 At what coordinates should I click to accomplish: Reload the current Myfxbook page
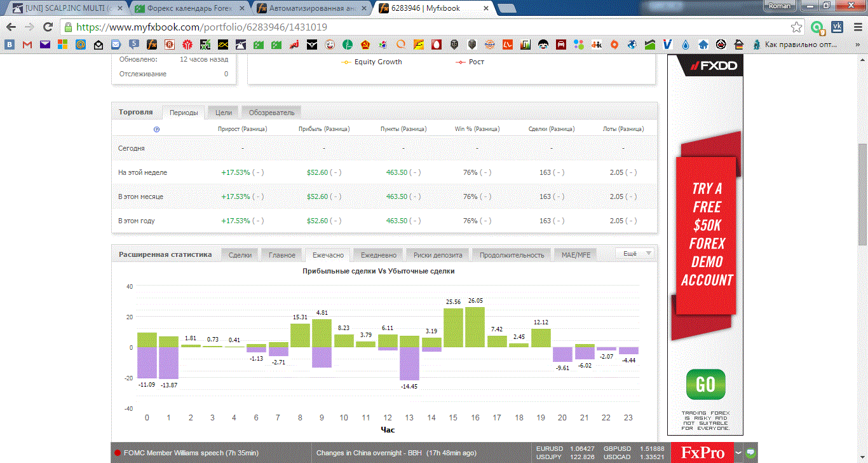48,27
